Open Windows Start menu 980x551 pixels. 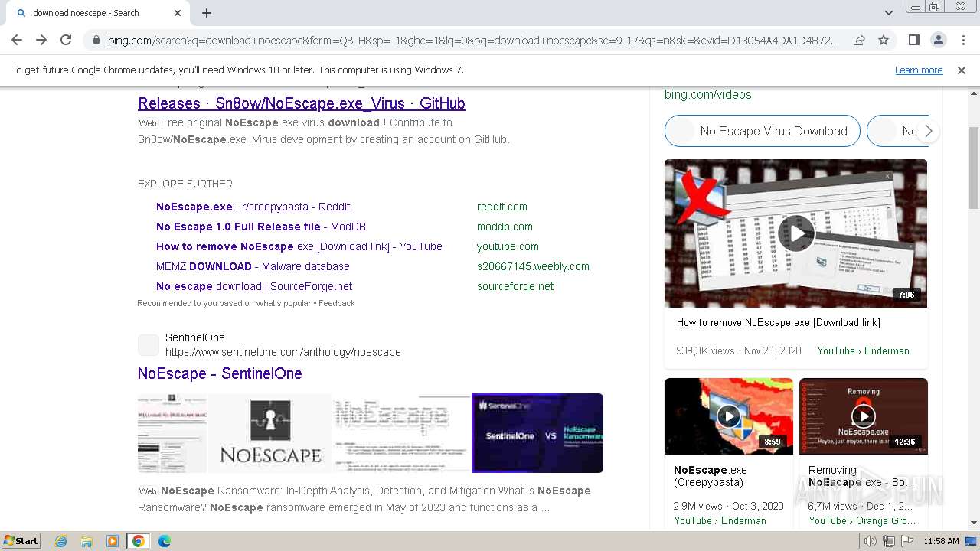[21, 540]
